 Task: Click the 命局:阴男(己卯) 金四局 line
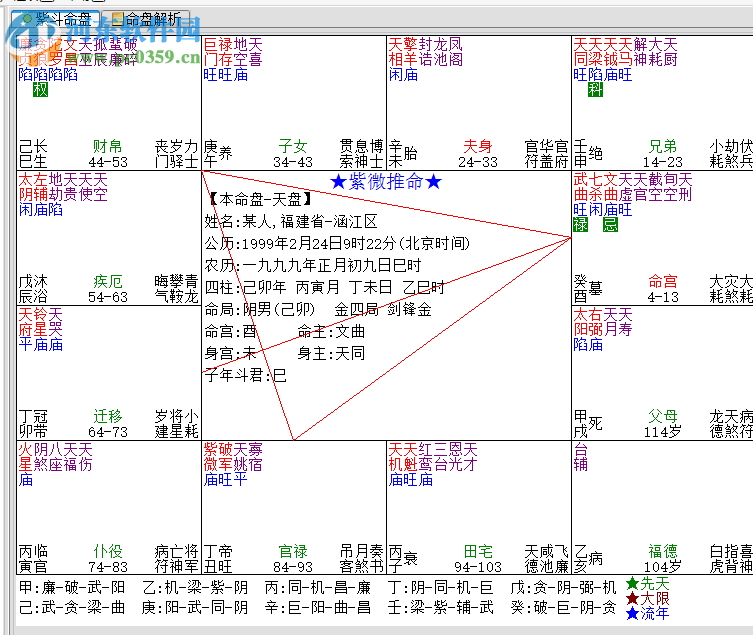(318, 309)
